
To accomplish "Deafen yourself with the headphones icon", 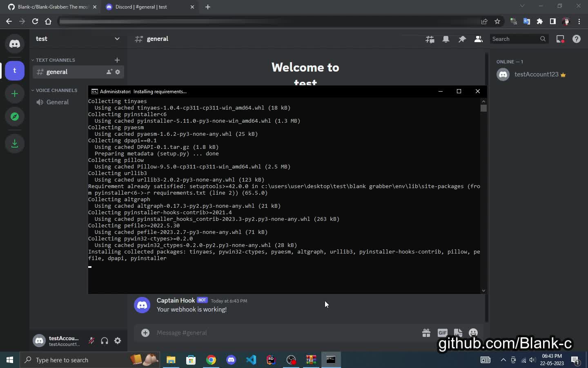I will click(x=105, y=341).
